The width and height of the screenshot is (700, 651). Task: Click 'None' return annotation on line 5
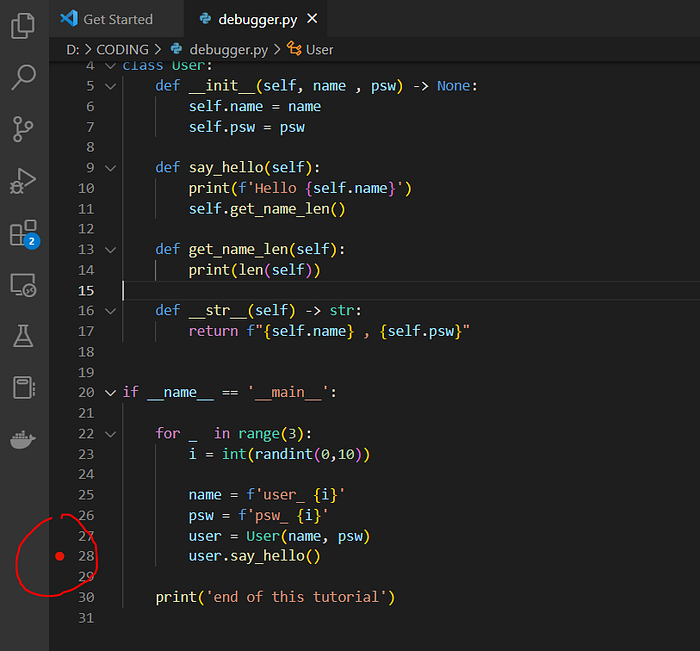point(453,86)
